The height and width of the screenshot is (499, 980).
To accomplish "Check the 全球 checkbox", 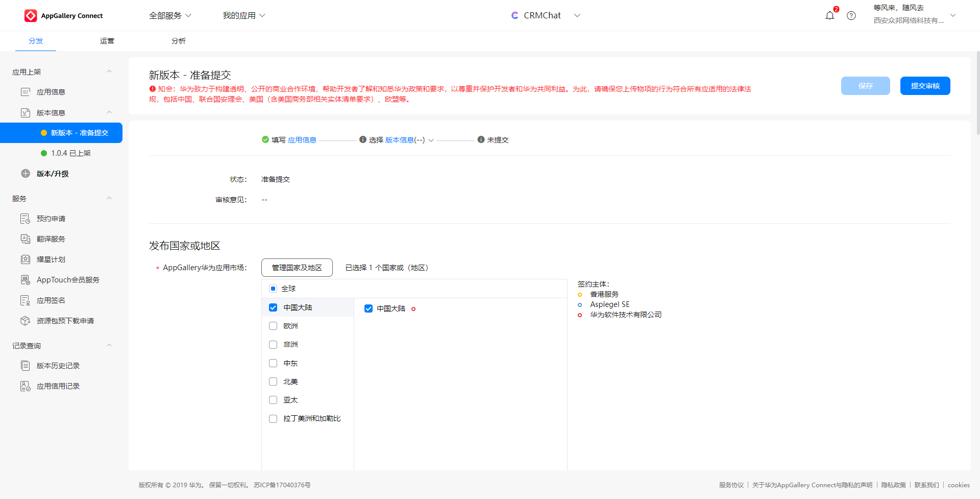I will (x=273, y=289).
